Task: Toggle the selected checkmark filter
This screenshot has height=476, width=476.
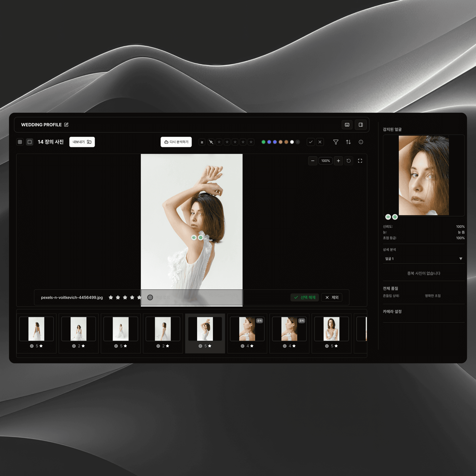Action: pyautogui.click(x=310, y=142)
